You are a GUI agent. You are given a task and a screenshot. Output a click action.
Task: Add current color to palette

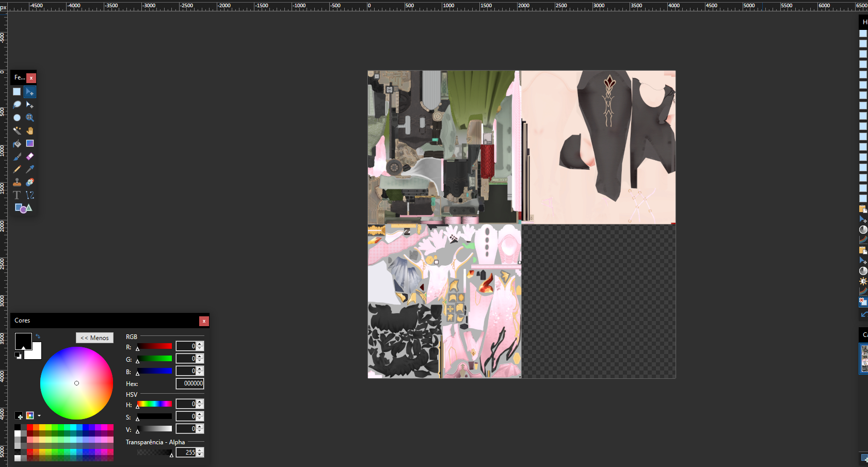click(19, 416)
